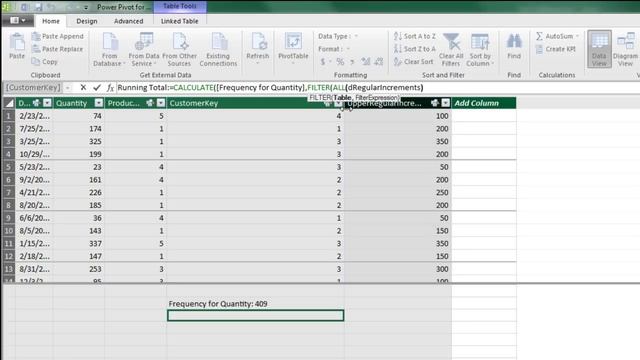640x360 pixels.
Task: Copy the selection with the Copy button
Action: [45, 62]
